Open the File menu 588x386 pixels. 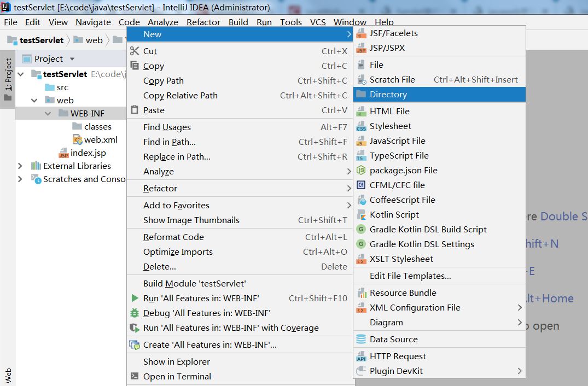10,22
